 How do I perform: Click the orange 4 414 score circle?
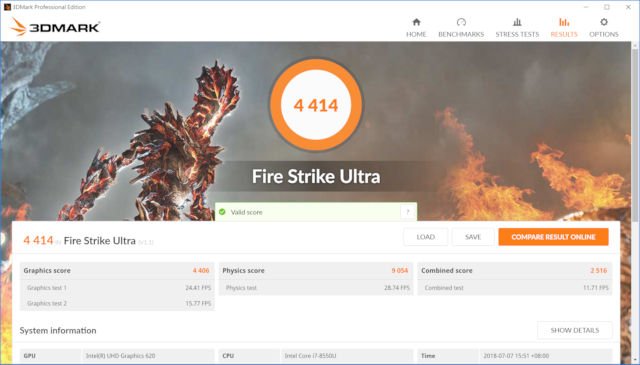[316, 105]
